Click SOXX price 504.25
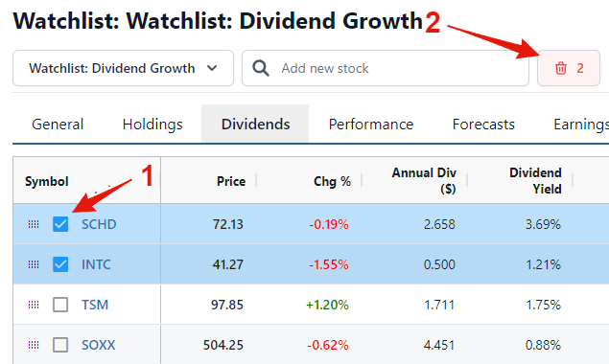609x364 pixels. point(223,345)
